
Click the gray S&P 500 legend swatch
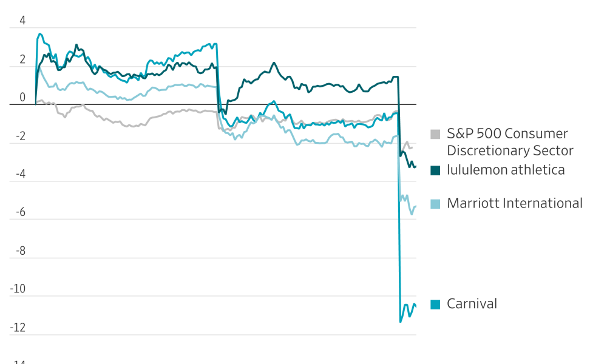435,134
